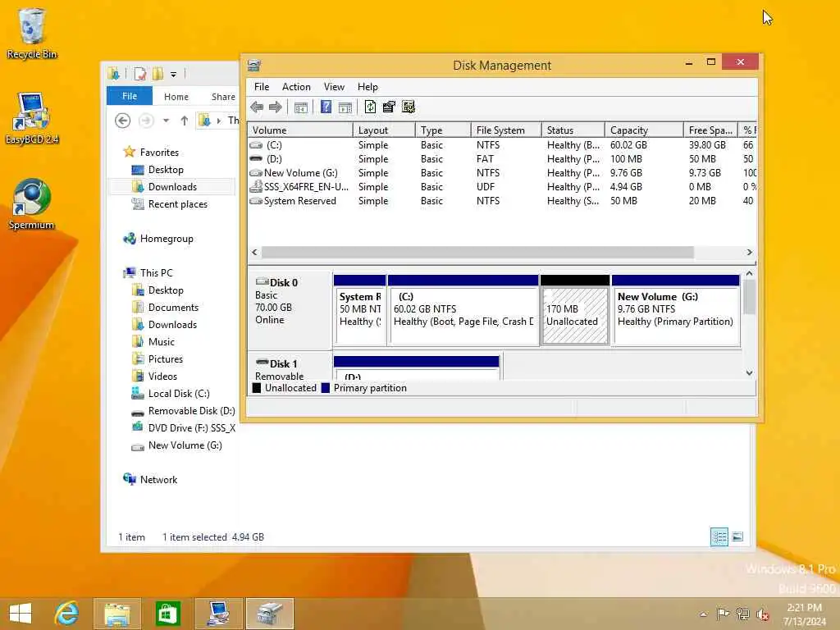Click File Explorer taskbar icon
The width and height of the screenshot is (840, 630).
point(117,613)
